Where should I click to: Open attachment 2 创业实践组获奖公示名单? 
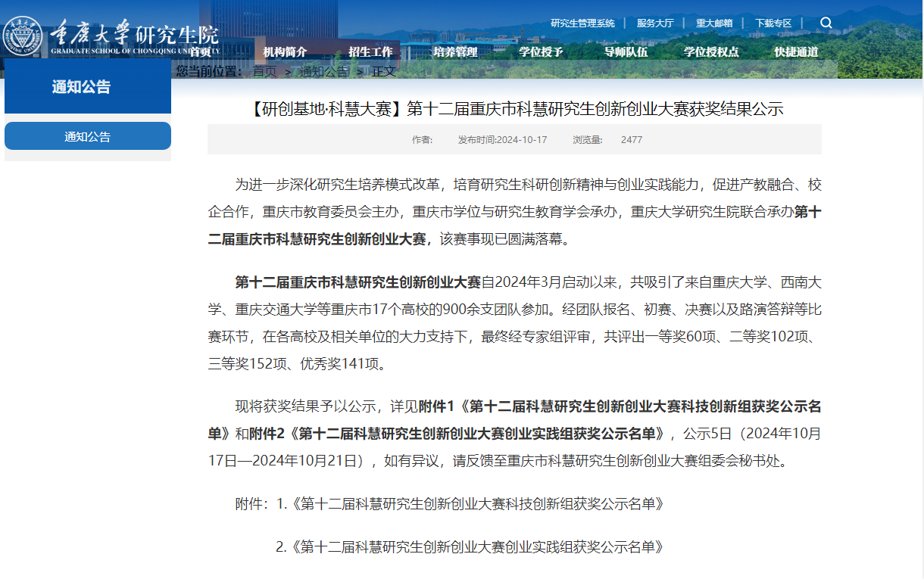click(x=477, y=546)
